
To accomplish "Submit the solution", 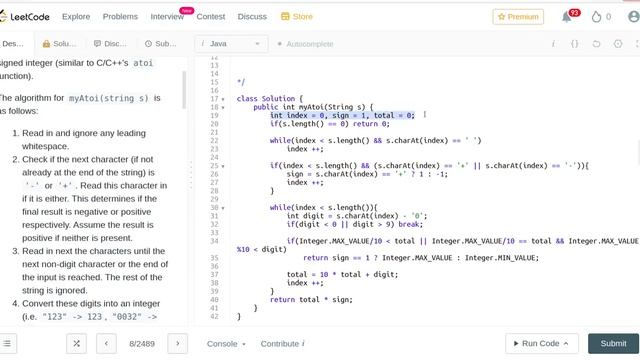I will [x=613, y=344].
